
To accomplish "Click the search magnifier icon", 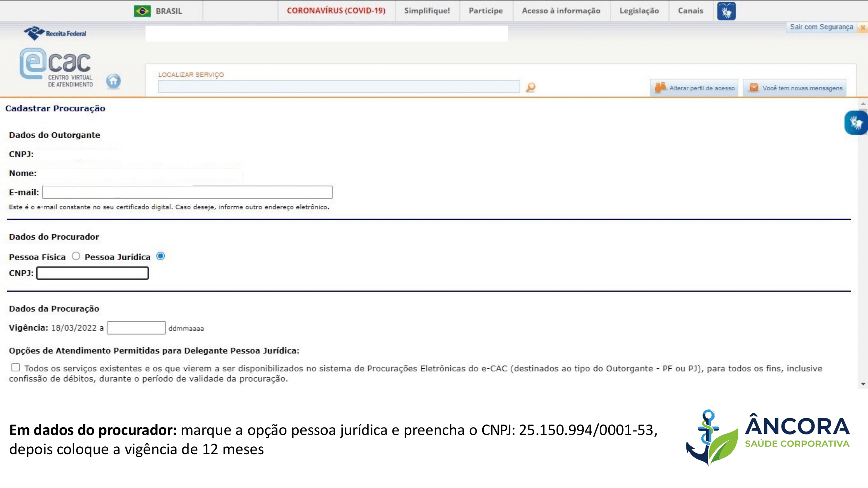I will click(531, 87).
